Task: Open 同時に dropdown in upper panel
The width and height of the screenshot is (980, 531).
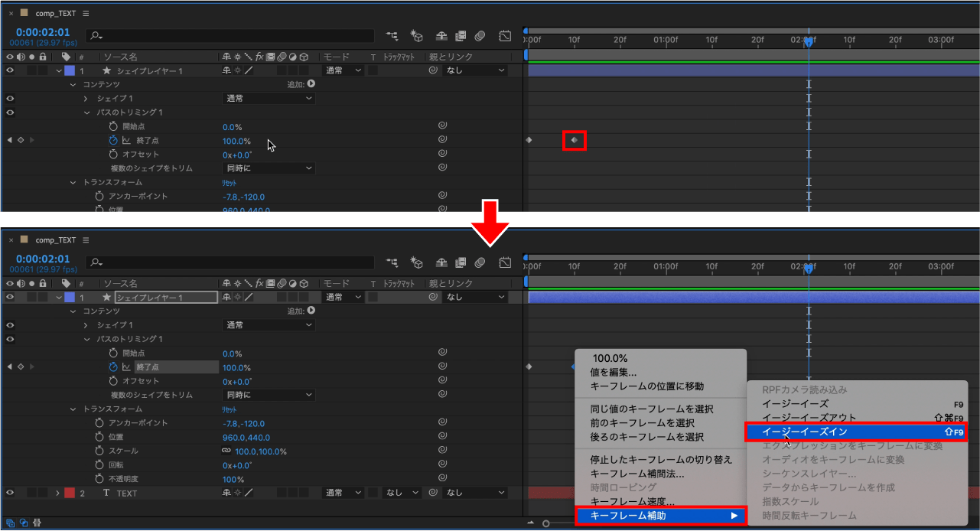Action: (269, 168)
